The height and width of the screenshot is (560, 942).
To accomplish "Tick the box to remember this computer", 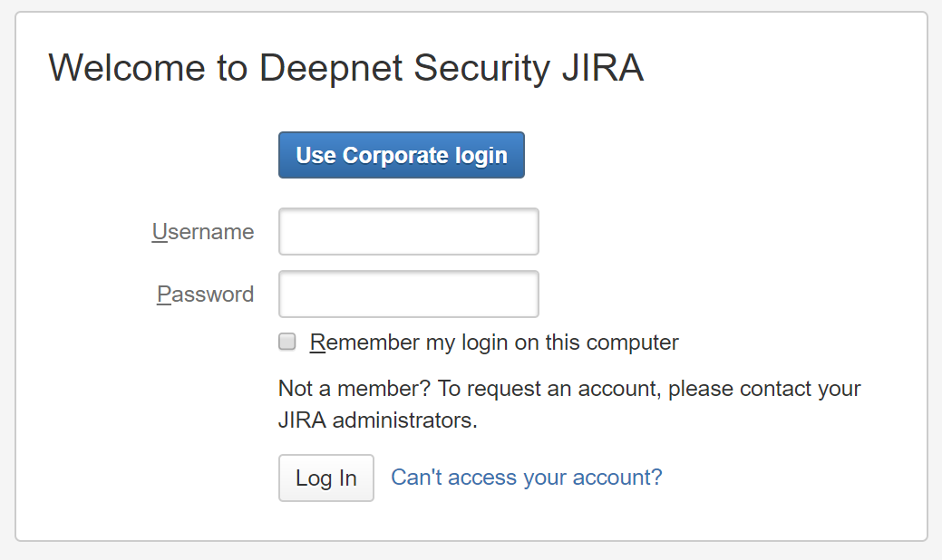I will tap(287, 342).
